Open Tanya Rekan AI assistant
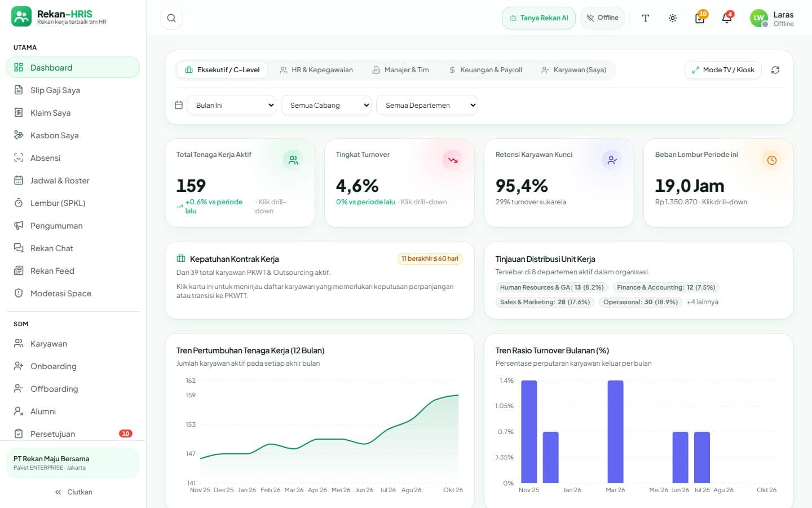The image size is (812, 508). (539, 18)
